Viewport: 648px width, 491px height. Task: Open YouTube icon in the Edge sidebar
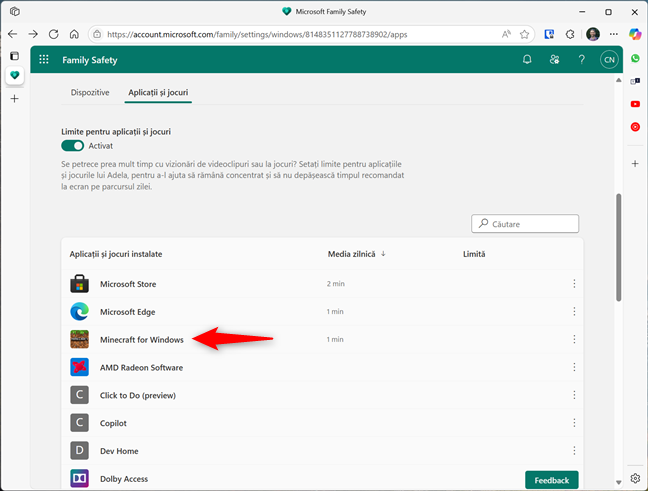pyautogui.click(x=635, y=104)
